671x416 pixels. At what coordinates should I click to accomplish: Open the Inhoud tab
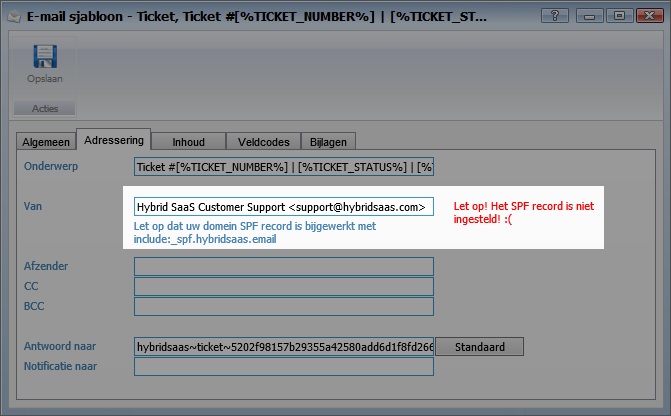point(188,142)
